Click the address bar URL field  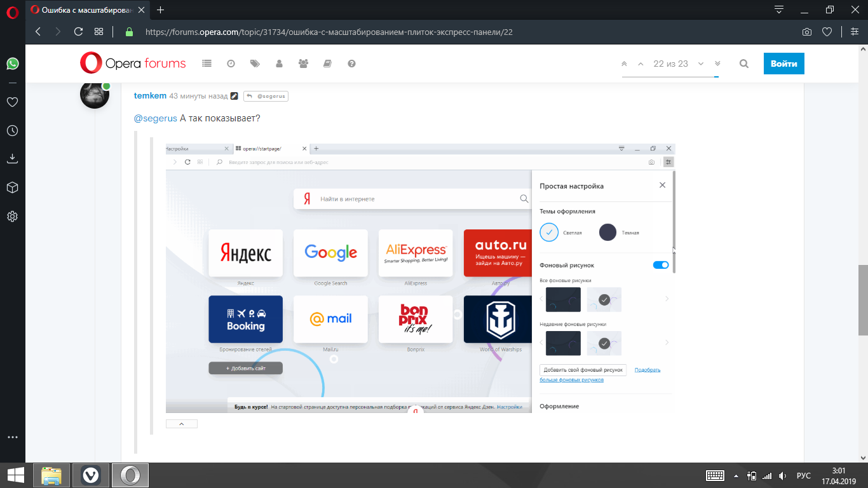[467, 32]
